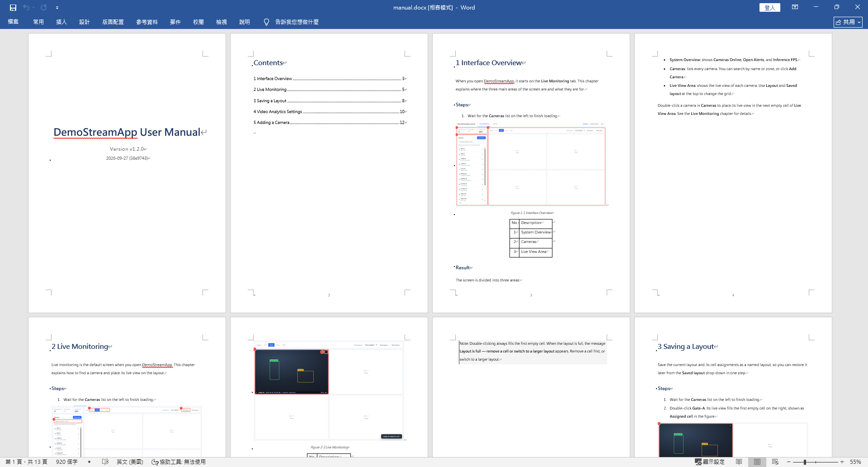Click the System Overview table cell
This screenshot has height=467, width=868.
coord(536,233)
